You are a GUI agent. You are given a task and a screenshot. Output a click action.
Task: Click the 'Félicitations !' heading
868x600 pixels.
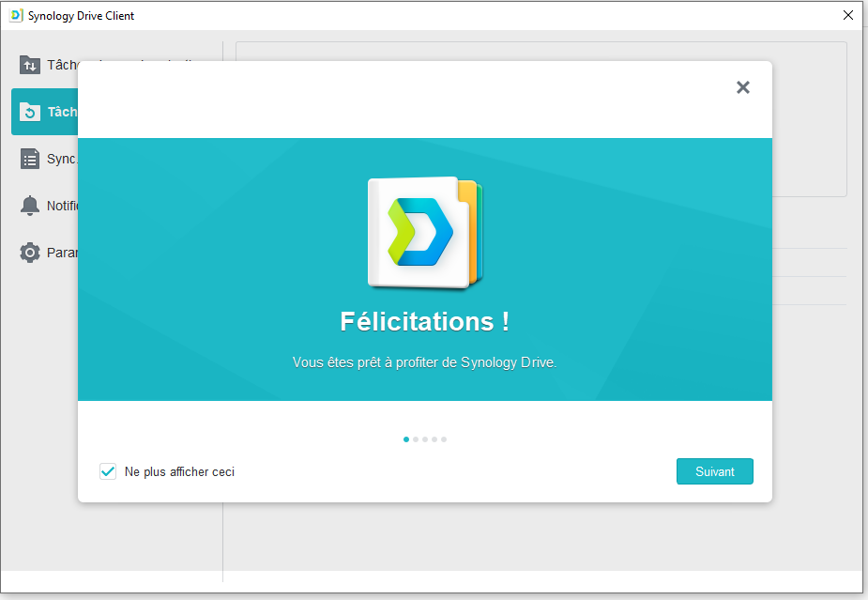coord(424,321)
